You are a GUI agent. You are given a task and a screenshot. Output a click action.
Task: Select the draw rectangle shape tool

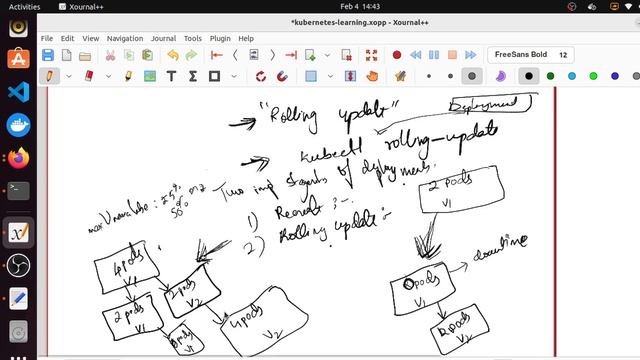coord(214,76)
